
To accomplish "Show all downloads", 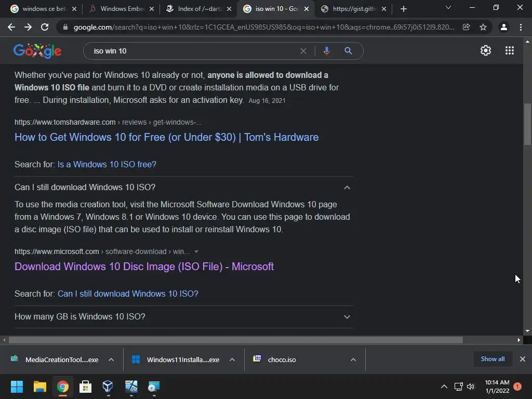I will (493, 359).
